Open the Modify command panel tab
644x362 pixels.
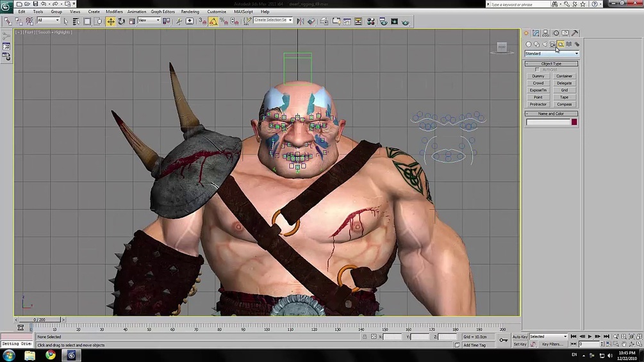click(x=536, y=33)
